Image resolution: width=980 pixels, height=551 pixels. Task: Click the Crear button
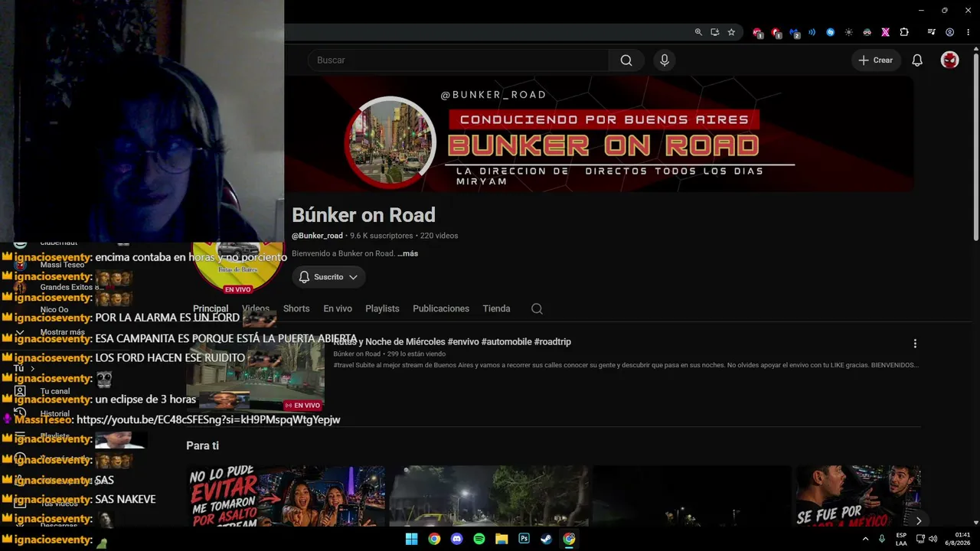point(876,60)
